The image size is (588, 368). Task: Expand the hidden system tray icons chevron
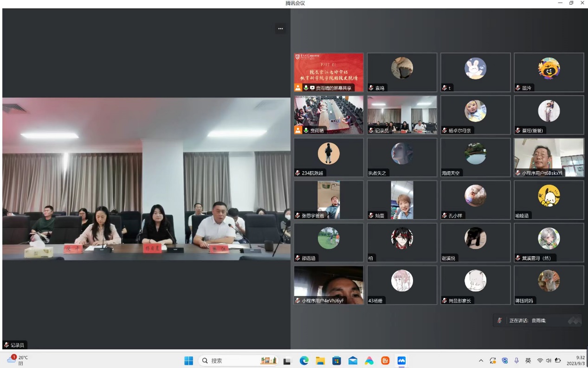[x=481, y=361]
